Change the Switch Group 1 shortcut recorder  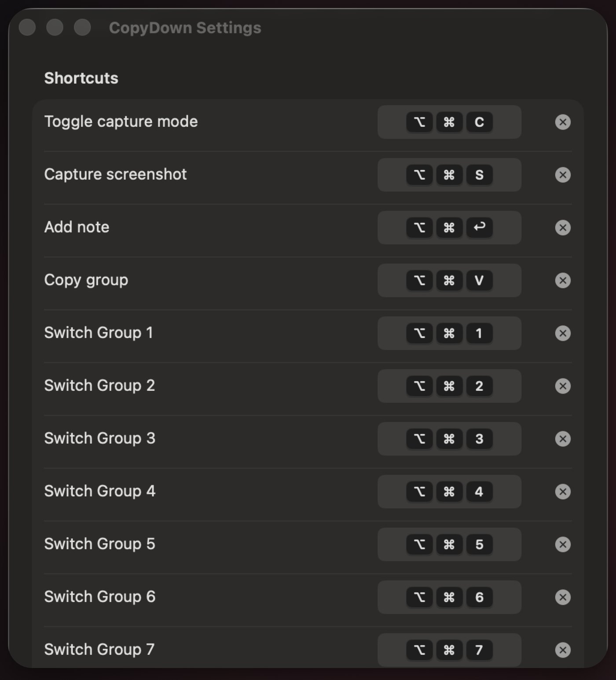[x=449, y=333]
